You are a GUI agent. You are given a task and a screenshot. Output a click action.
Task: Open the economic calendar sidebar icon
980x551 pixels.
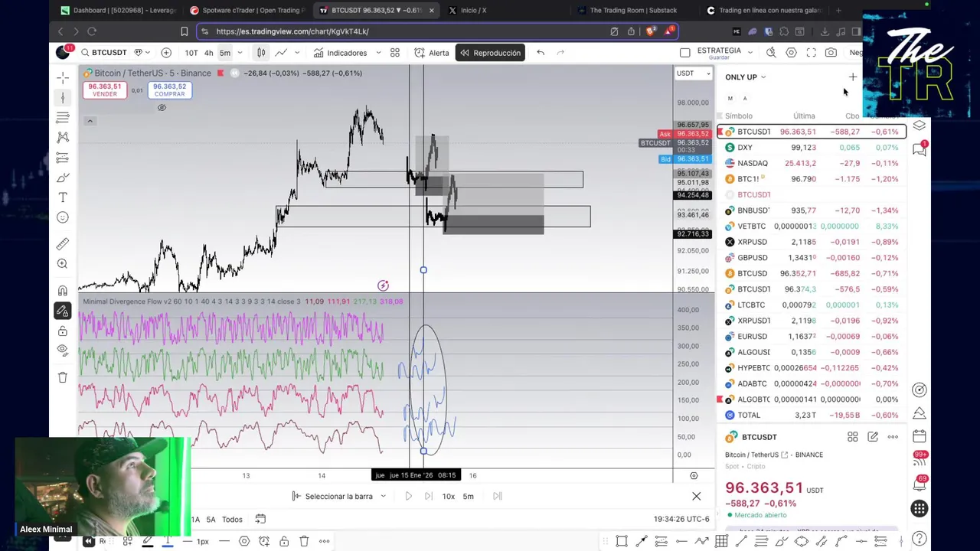click(920, 437)
